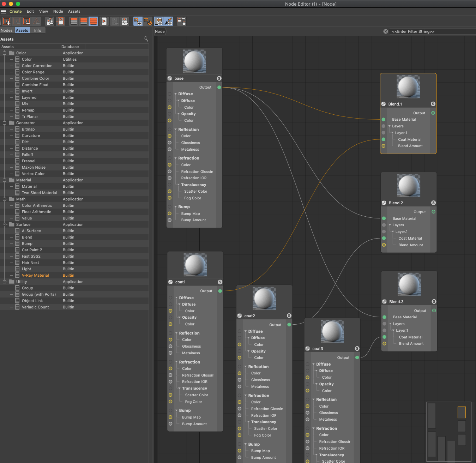The image size is (476, 463).
Task: Click the Assets search magnifier icon
Action: pyautogui.click(x=146, y=39)
